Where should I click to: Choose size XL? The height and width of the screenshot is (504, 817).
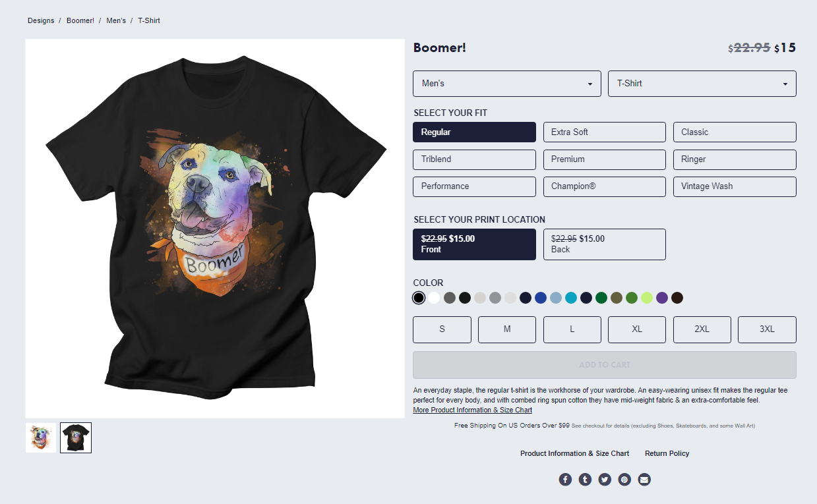click(x=637, y=329)
